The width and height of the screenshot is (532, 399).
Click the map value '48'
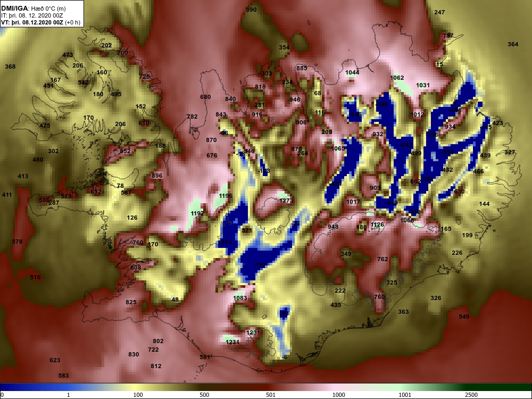pos(175,300)
